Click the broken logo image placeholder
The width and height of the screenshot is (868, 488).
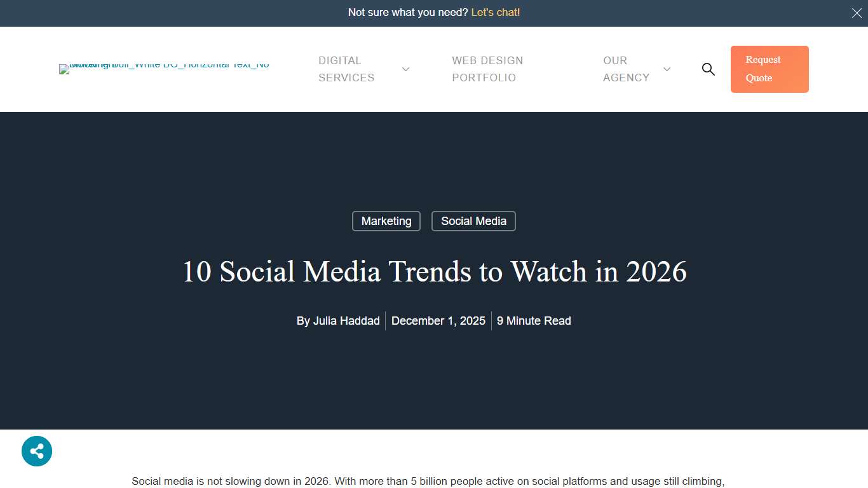coord(164,69)
